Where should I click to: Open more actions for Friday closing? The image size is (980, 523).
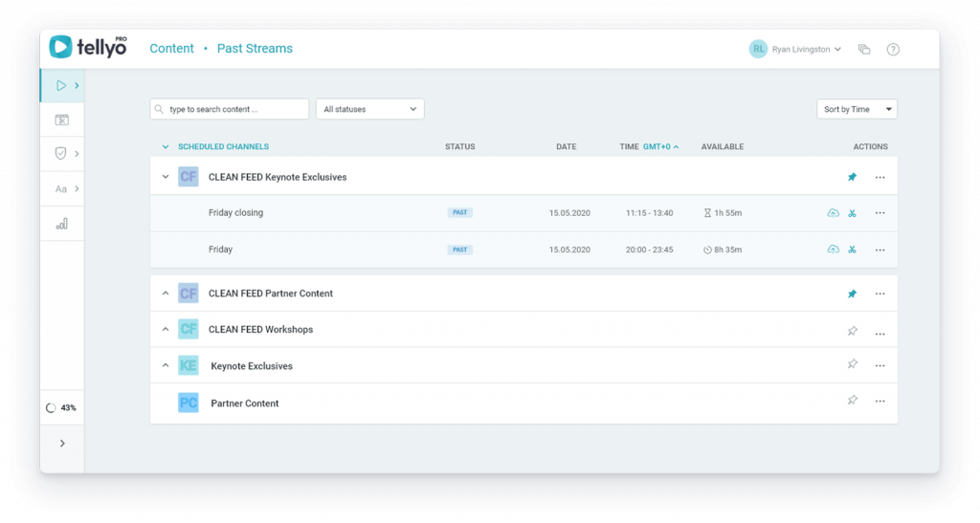tap(880, 213)
